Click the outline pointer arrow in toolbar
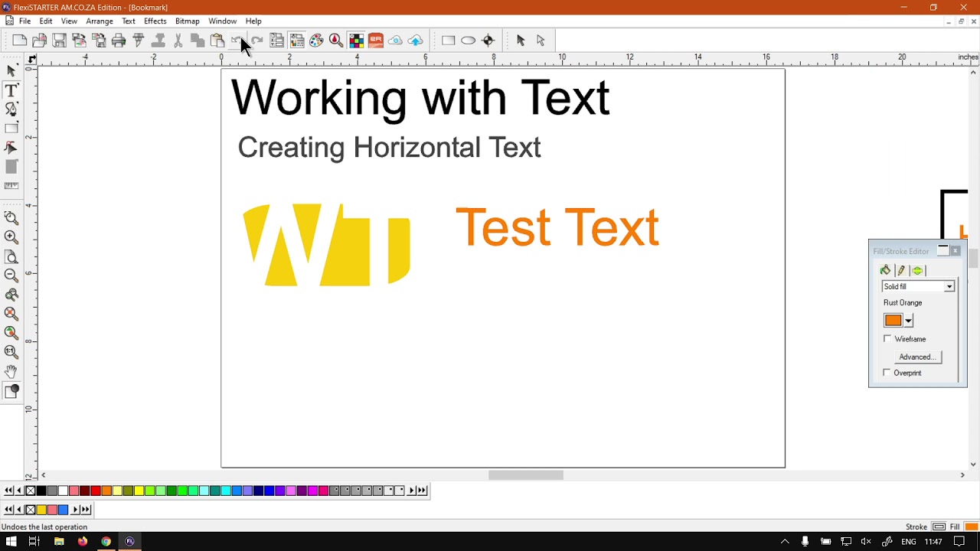980x551 pixels. tap(541, 41)
